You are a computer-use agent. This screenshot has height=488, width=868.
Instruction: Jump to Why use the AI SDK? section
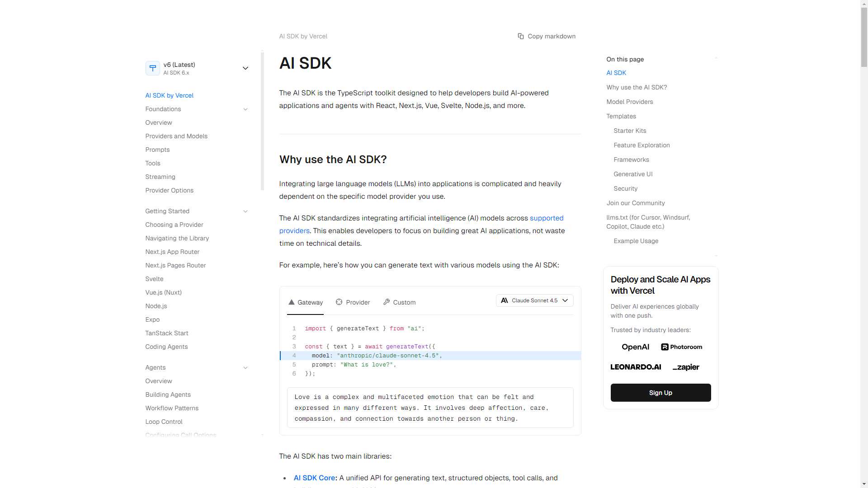coord(637,88)
